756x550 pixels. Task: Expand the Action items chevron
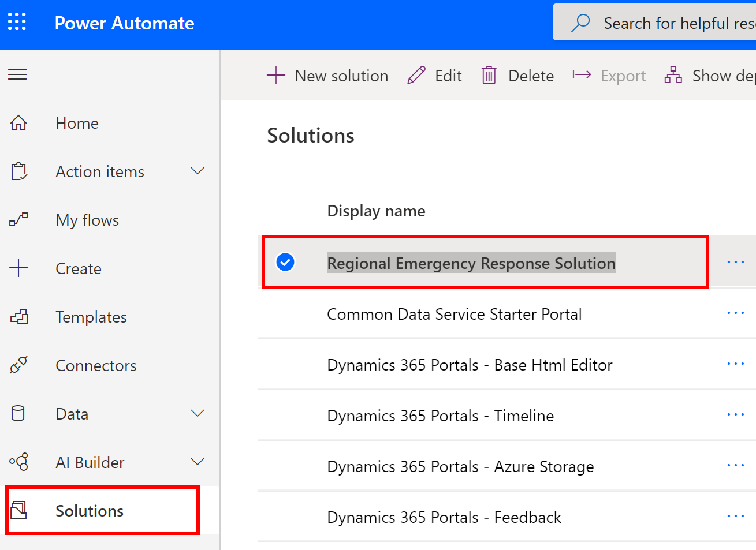click(198, 171)
